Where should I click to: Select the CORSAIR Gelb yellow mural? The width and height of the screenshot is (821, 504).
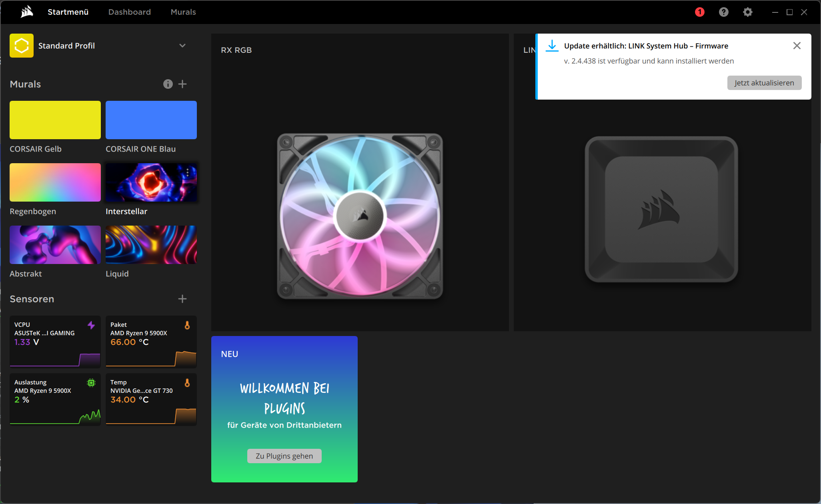coord(55,120)
